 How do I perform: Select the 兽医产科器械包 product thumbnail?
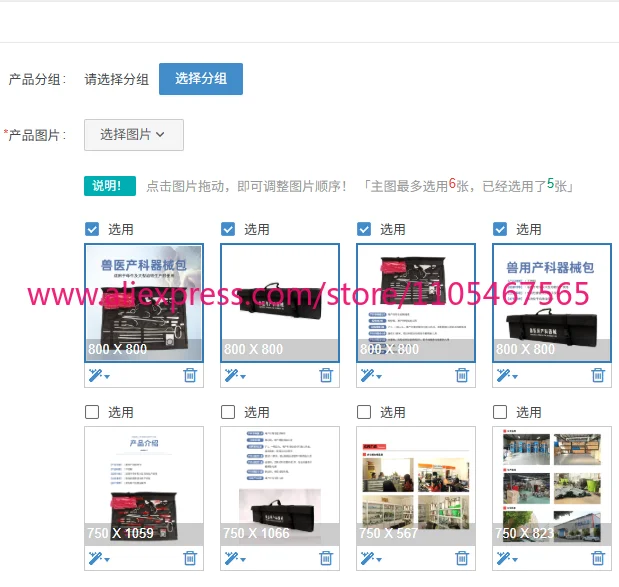point(144,303)
